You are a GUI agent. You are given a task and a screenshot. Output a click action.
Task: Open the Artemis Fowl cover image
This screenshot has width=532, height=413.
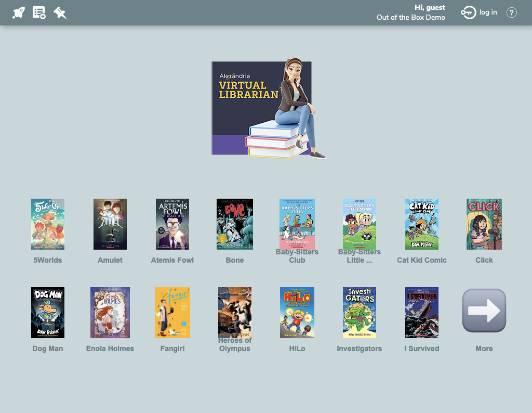[172, 224]
